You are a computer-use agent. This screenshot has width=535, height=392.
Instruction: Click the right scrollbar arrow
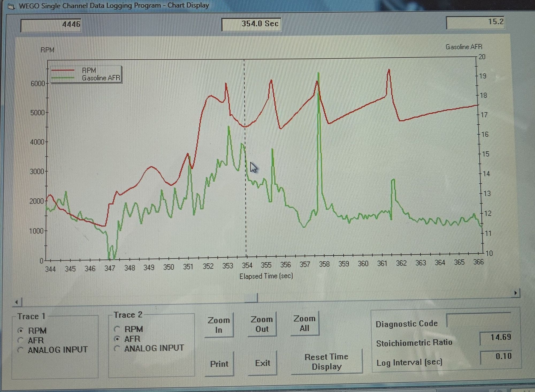pyautogui.click(x=515, y=293)
